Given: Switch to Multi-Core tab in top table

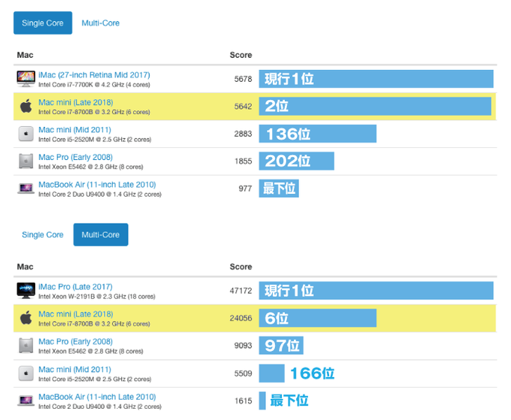Looking at the screenshot, I should (101, 23).
